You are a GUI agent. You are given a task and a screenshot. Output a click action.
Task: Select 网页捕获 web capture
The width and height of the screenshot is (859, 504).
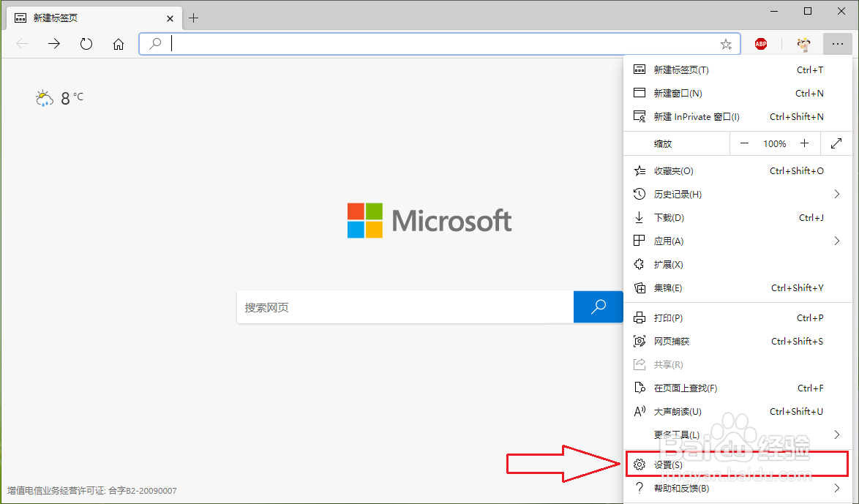click(738, 342)
